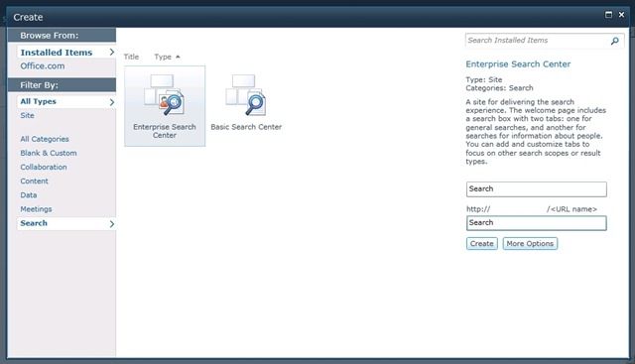The width and height of the screenshot is (635, 364).
Task: Filter by Collaboration category
Action: pyautogui.click(x=44, y=168)
